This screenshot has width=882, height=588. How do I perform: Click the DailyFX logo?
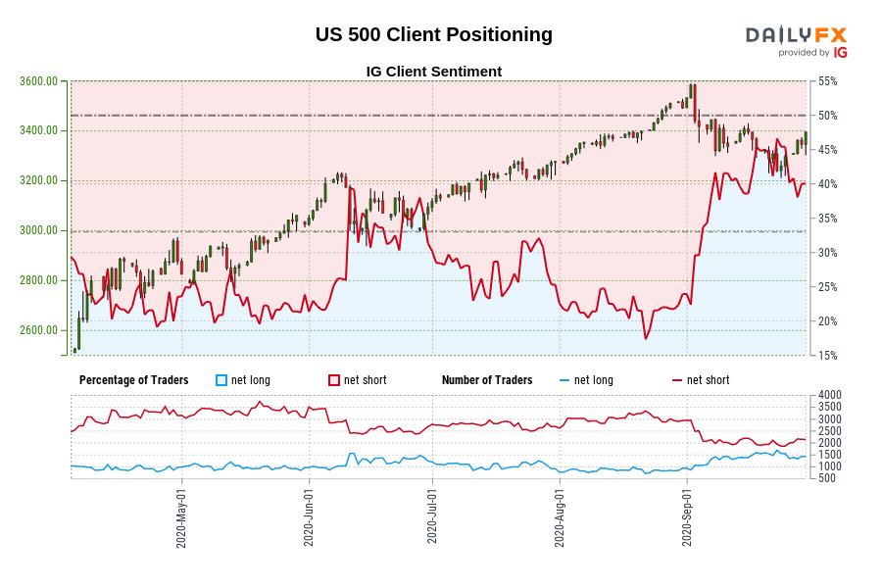coord(796,35)
